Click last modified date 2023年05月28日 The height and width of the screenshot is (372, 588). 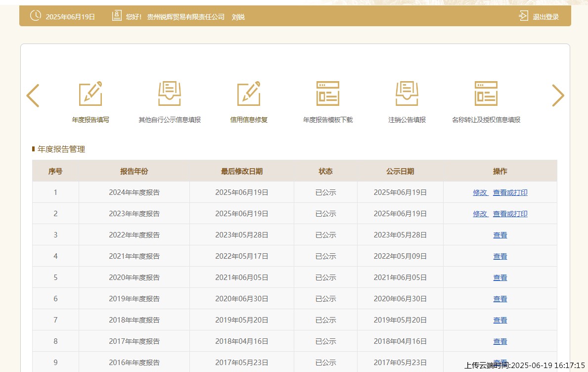pyautogui.click(x=241, y=235)
